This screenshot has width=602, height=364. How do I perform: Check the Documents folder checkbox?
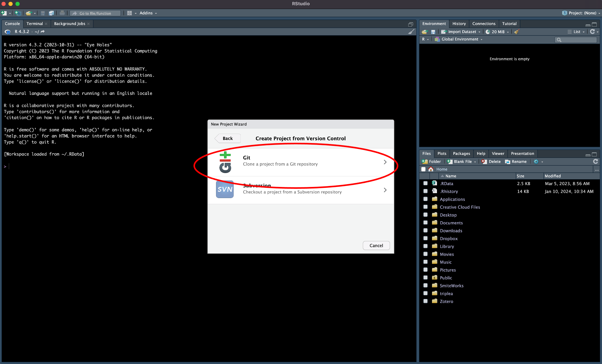(x=426, y=222)
